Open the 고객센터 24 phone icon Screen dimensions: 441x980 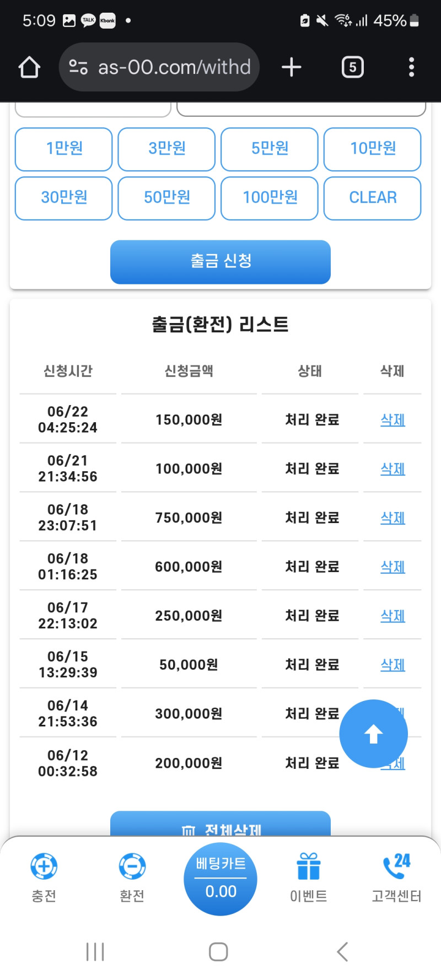coord(397,866)
